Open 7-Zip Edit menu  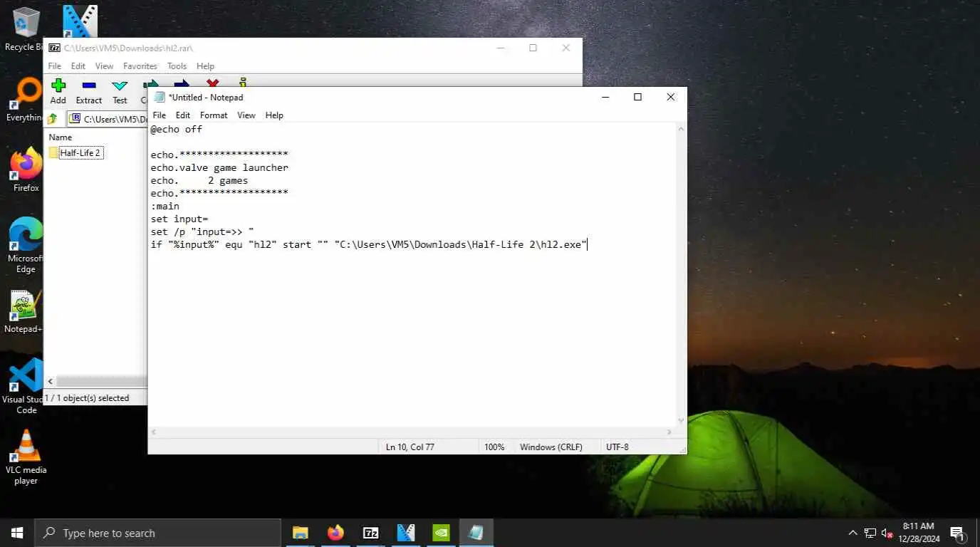(x=78, y=66)
